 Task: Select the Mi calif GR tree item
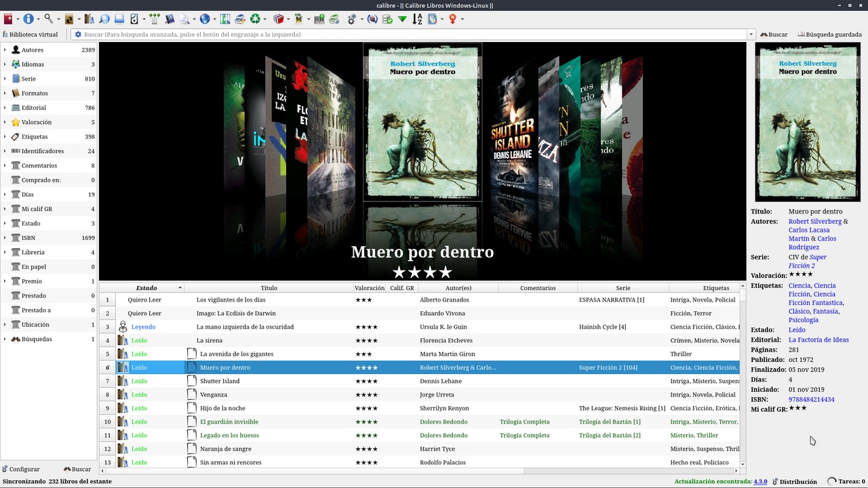pos(49,209)
